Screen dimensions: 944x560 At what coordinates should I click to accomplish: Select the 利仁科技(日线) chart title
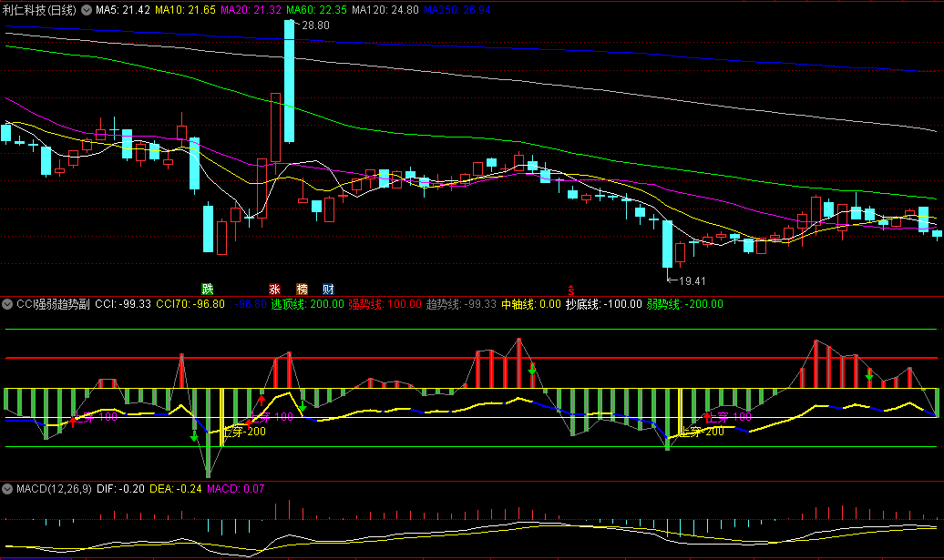point(39,10)
